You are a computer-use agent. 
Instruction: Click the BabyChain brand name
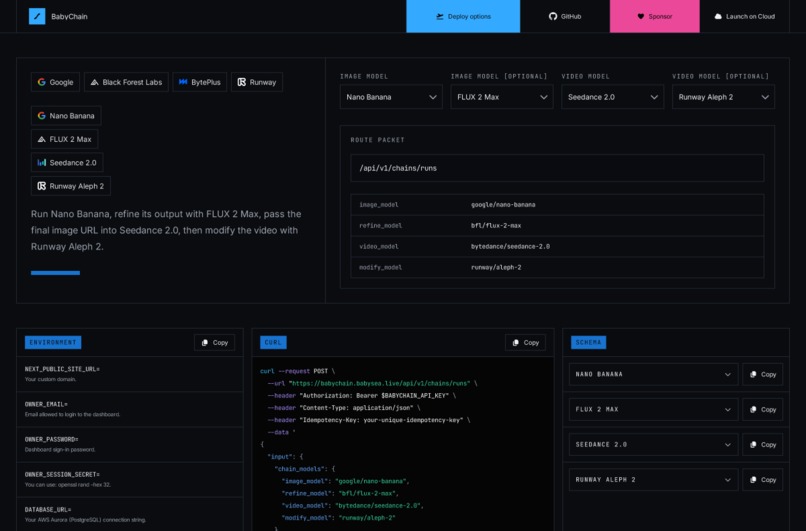(x=69, y=16)
